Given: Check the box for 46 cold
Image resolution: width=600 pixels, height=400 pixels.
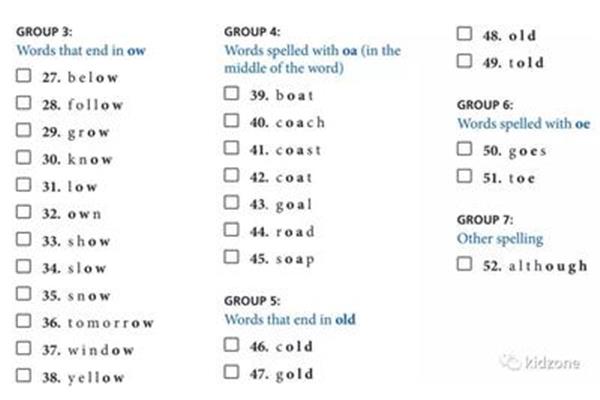Looking at the screenshot, I should pos(232,344).
